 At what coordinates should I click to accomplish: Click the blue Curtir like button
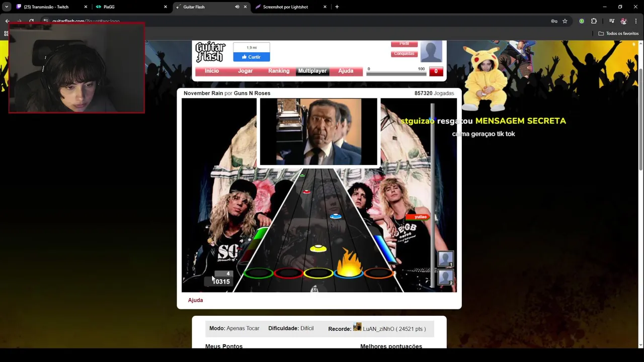point(251,57)
